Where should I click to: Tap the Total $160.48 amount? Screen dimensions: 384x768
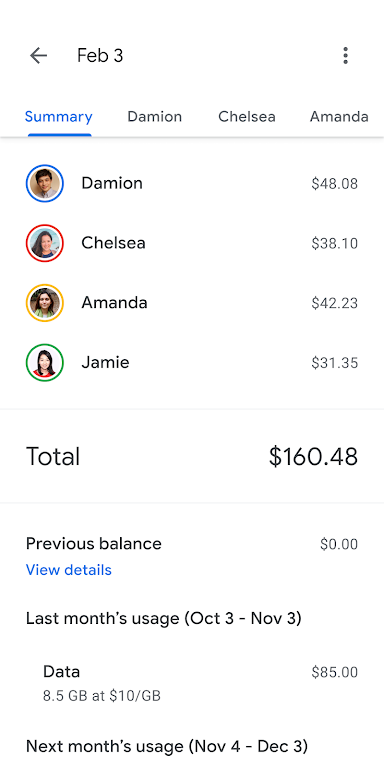[313, 456]
